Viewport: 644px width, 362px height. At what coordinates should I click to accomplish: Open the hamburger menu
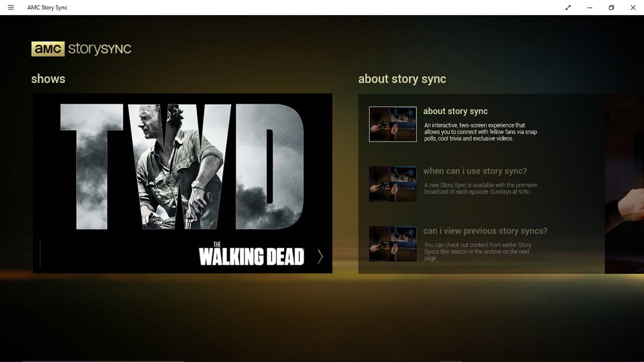11,8
